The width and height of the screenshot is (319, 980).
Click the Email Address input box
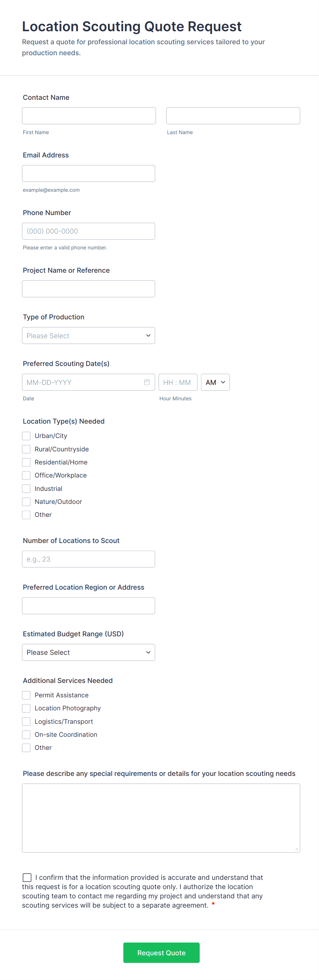[88, 174]
